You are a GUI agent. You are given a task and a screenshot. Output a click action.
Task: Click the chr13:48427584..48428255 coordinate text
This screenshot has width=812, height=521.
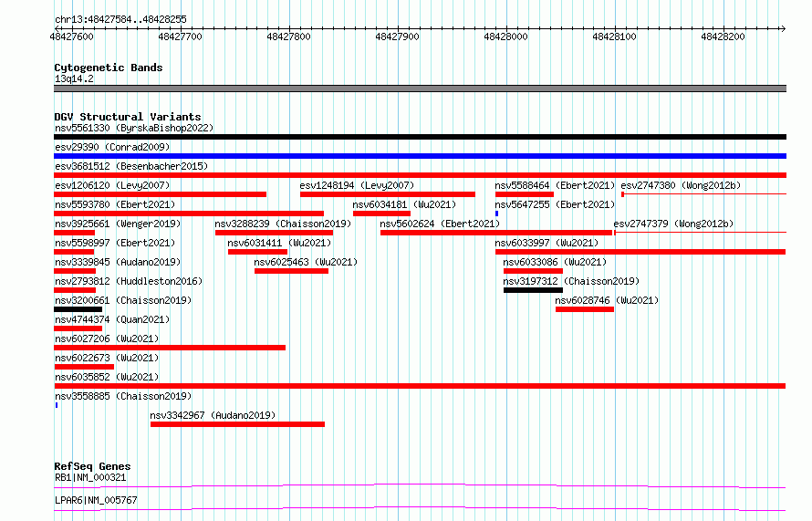120,20
